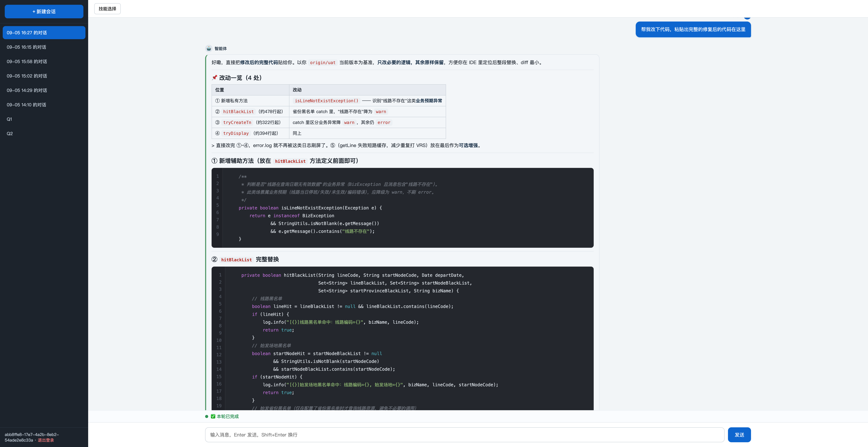868x447 pixels.
Task: Click the user ID text in sidebar
Action: click(32, 437)
